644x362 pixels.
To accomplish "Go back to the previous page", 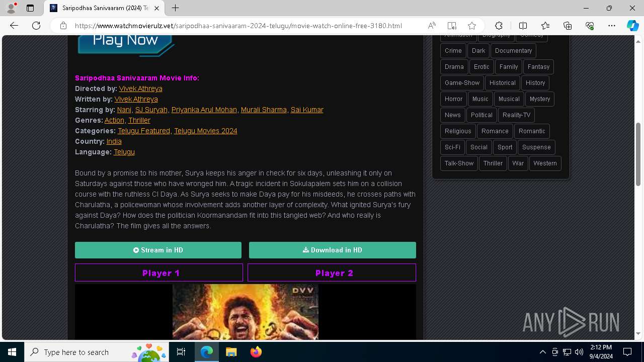I will pos(14,26).
